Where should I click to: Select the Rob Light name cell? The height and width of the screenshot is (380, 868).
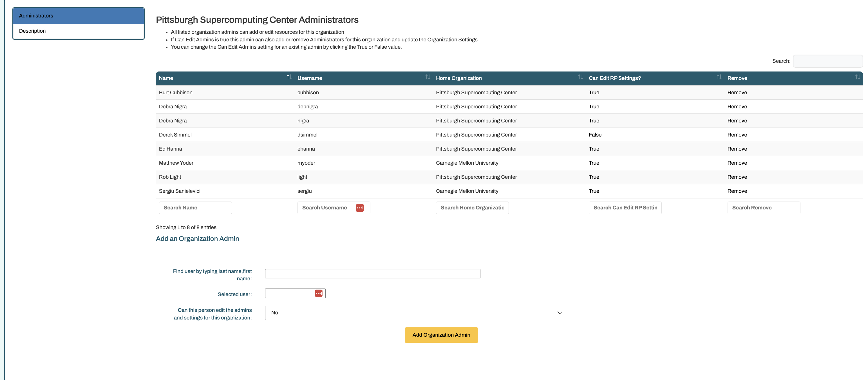pos(170,177)
